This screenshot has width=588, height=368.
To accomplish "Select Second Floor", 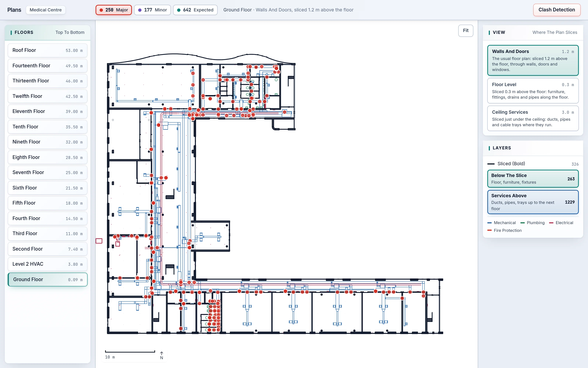I will 47,249.
